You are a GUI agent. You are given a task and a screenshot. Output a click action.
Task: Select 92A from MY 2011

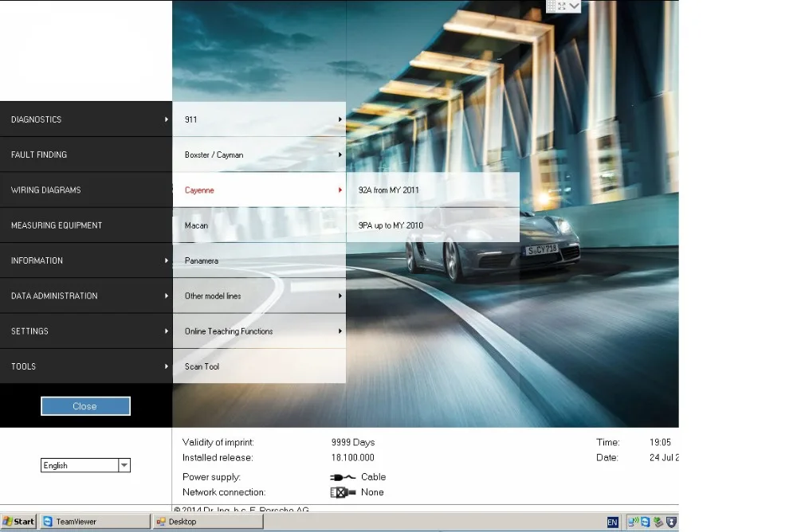(x=433, y=190)
